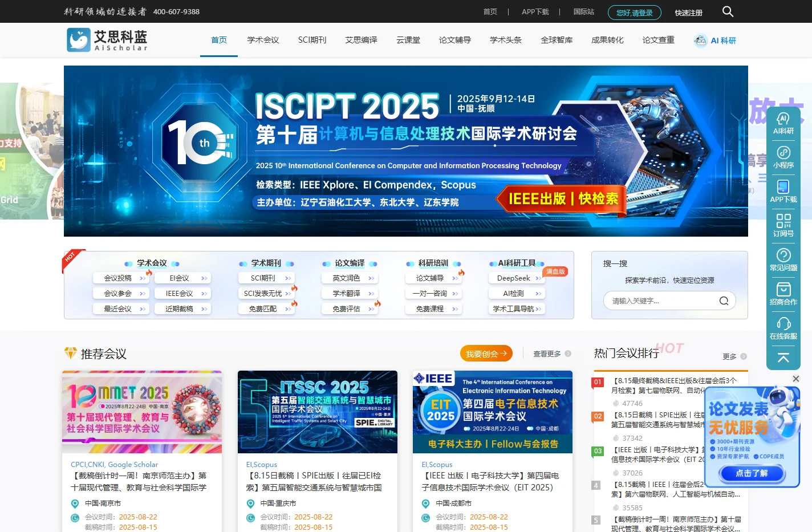Click the 免费评估 quick link
The width and height of the screenshot is (812, 532).
click(350, 309)
